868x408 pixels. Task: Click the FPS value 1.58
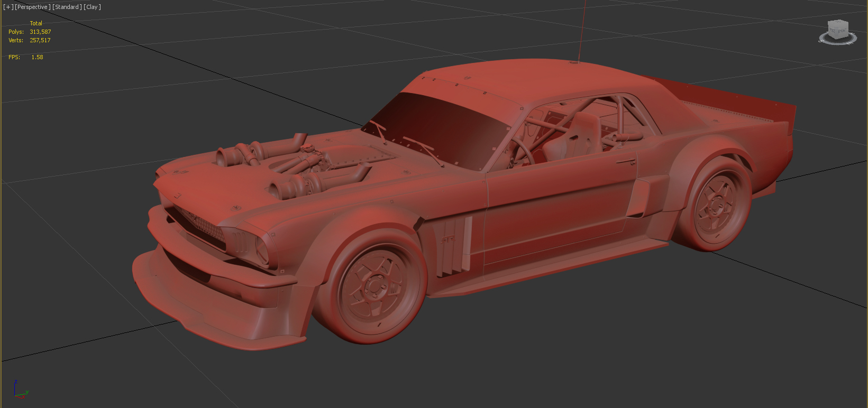point(37,57)
